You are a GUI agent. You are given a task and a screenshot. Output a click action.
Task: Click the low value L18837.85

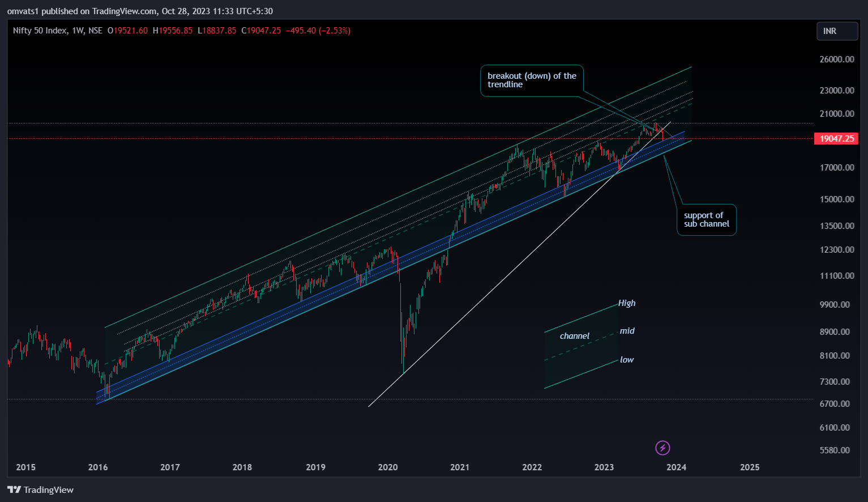tap(217, 31)
